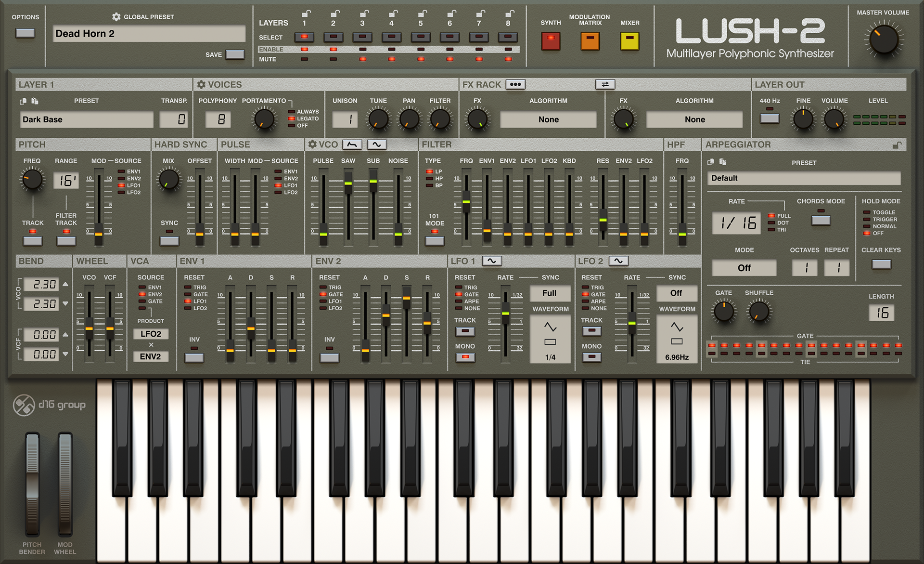Open second FX algorithm None selector

pos(694,119)
